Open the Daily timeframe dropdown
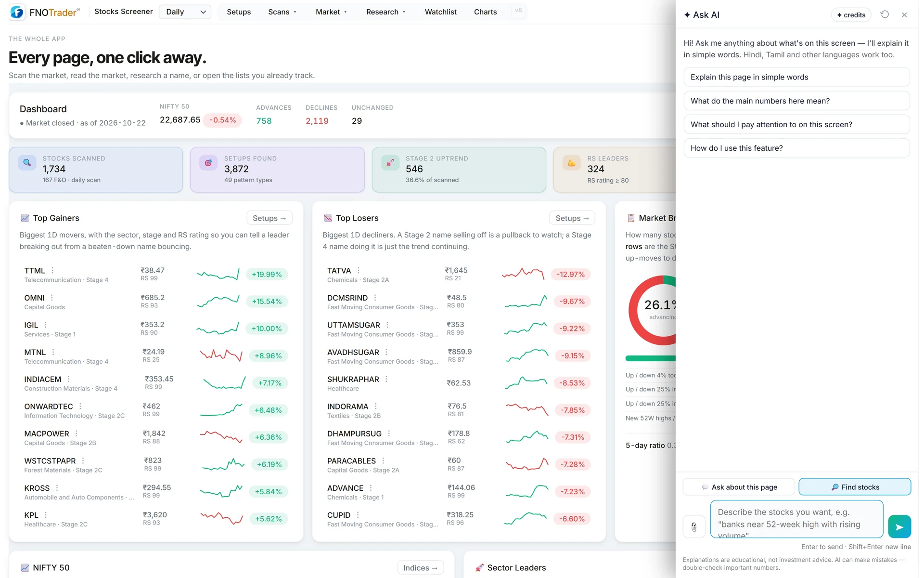This screenshot has height=578, width=924. pyautogui.click(x=185, y=12)
